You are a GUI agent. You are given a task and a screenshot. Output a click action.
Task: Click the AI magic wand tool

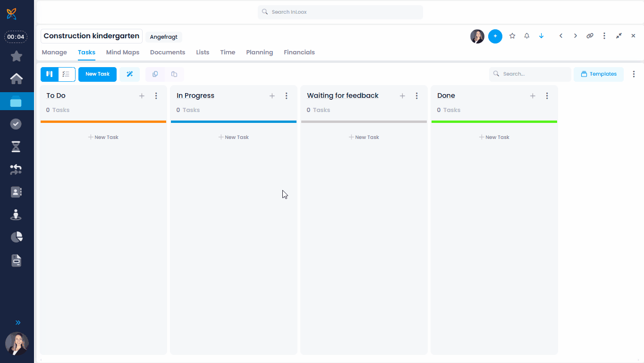pyautogui.click(x=129, y=74)
